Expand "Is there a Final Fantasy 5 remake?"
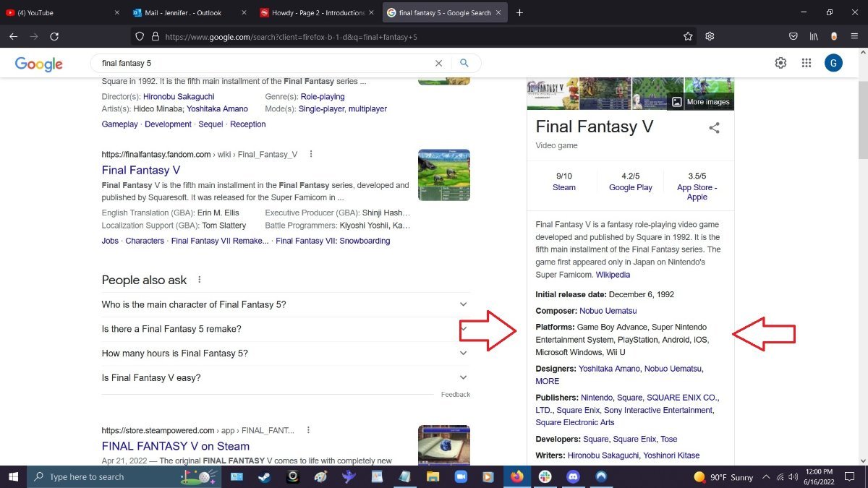This screenshot has height=488, width=868. point(285,329)
